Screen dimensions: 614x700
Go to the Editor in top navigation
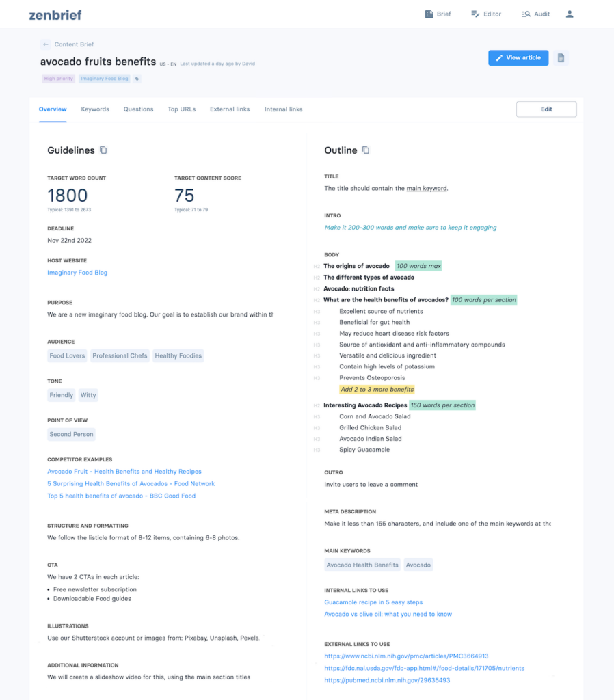[486, 14]
